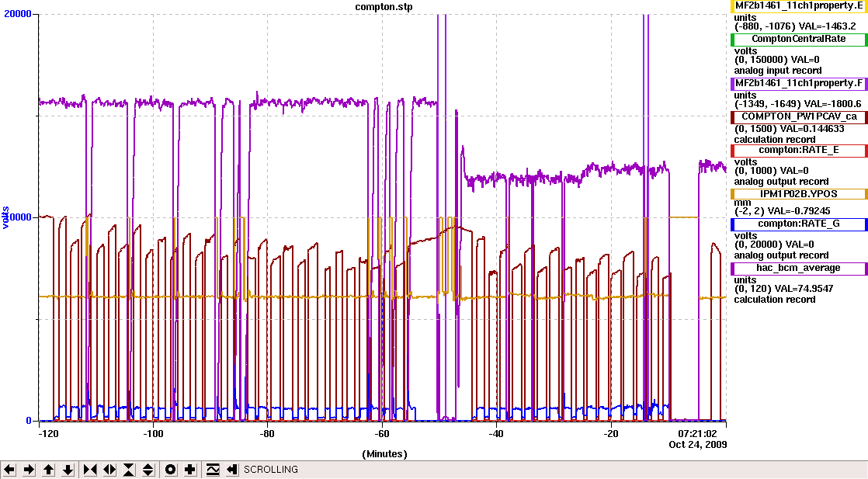The height and width of the screenshot is (479, 868).
Task: Click the SCROLLING status label
Action: click(271, 470)
